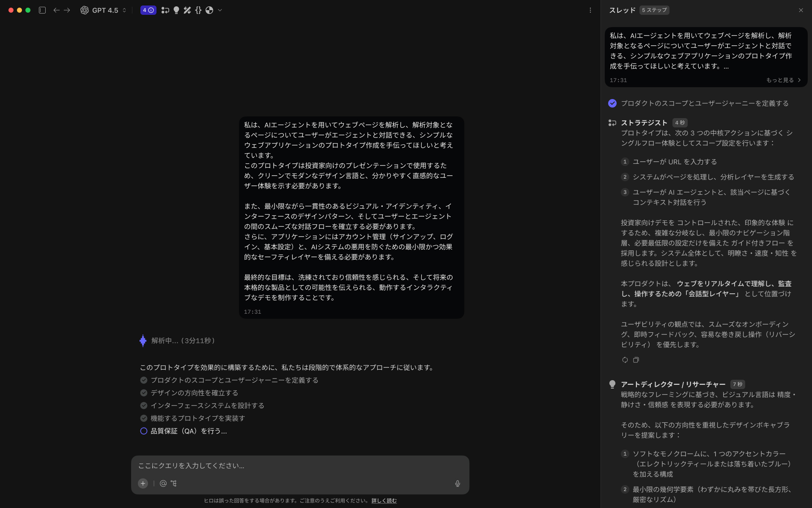Click the 4 notifications badge button

pos(148,10)
